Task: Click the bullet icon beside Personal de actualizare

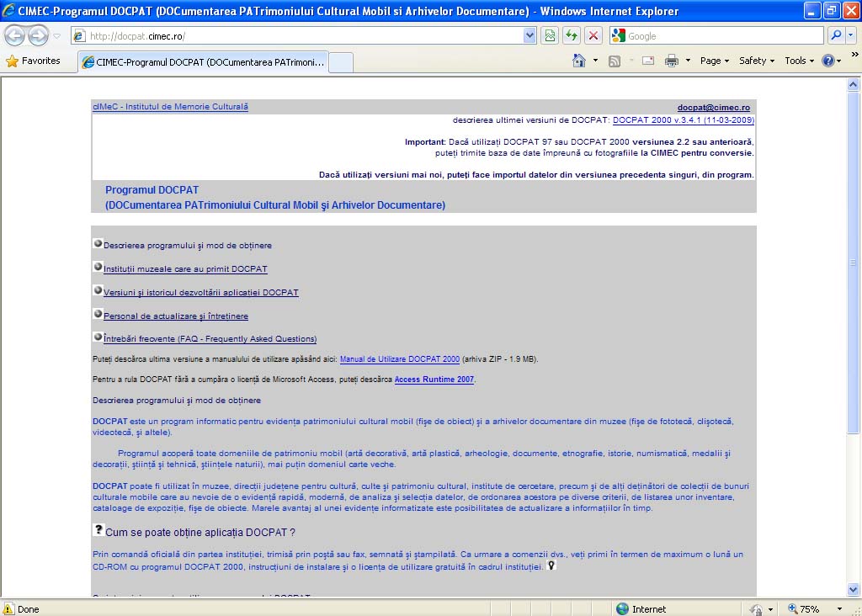Action: coord(98,315)
